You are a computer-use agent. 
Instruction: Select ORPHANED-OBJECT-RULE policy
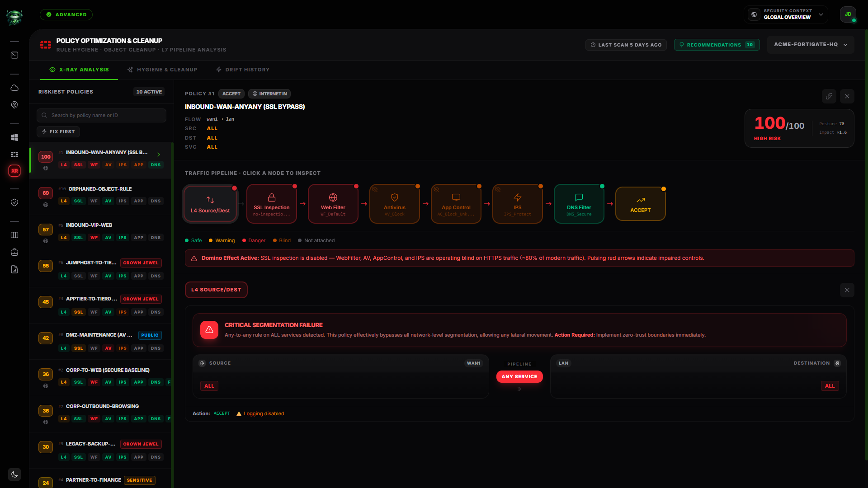(100, 196)
